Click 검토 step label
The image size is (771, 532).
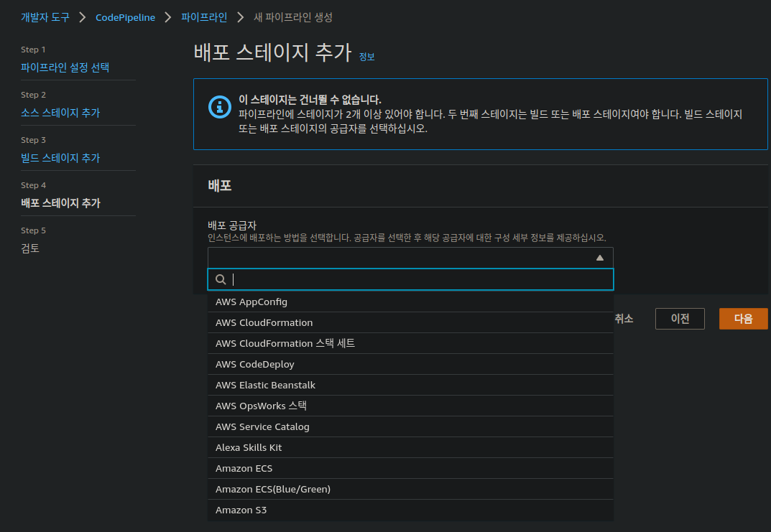coord(30,248)
